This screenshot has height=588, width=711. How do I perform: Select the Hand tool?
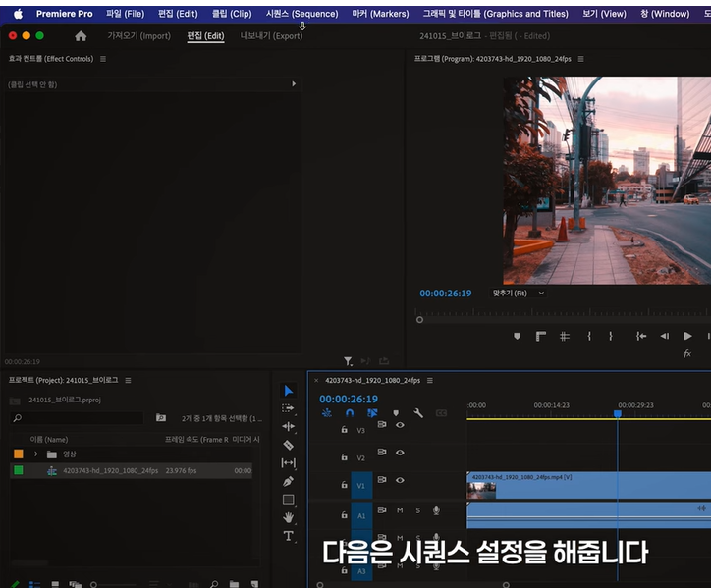tap(288, 517)
